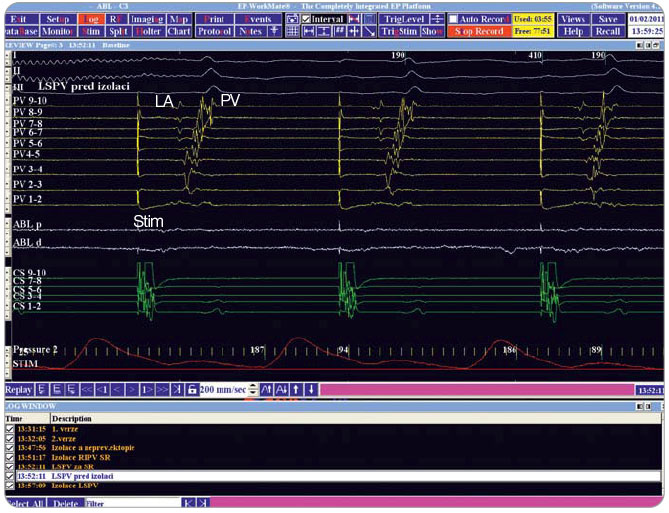Click the vertical caliper measurement icon

[x=324, y=31]
